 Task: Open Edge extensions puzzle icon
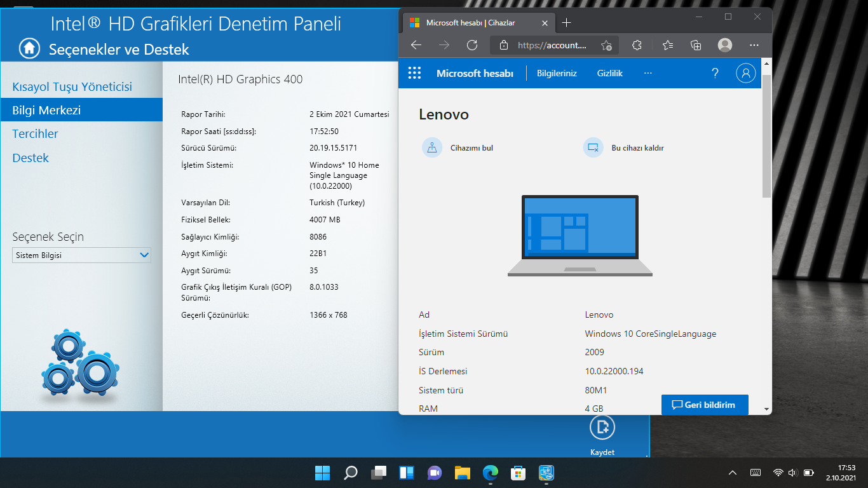pos(637,45)
